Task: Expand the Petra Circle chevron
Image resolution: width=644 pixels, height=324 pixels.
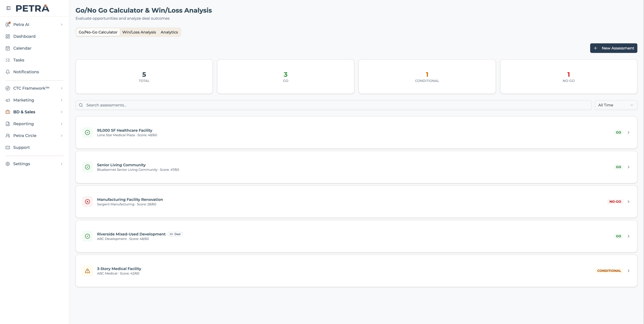Action: click(x=62, y=136)
